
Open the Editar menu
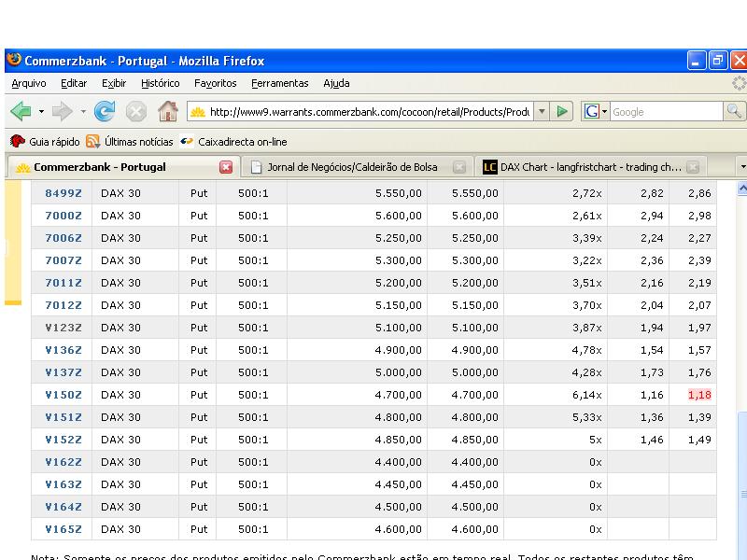point(74,83)
